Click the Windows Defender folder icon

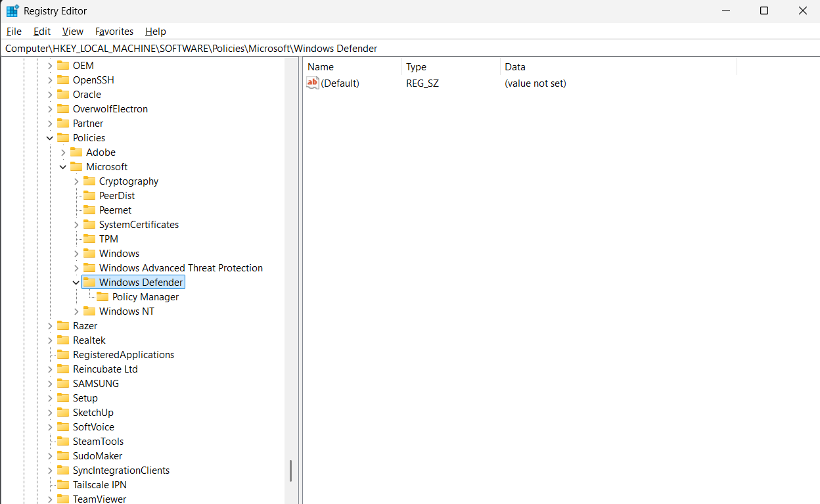point(89,283)
